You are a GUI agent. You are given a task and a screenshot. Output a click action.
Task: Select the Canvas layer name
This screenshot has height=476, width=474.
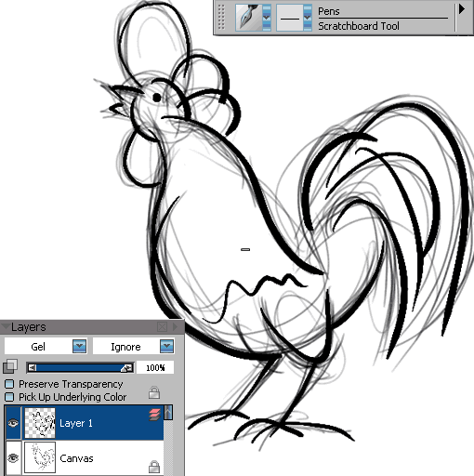coord(76,458)
